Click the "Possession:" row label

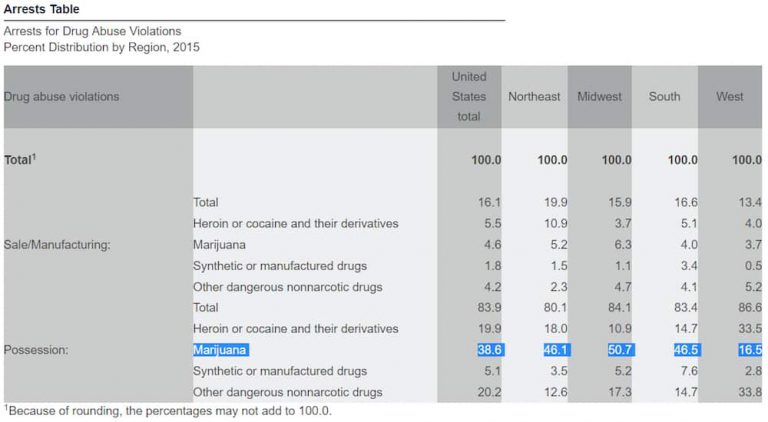36,350
